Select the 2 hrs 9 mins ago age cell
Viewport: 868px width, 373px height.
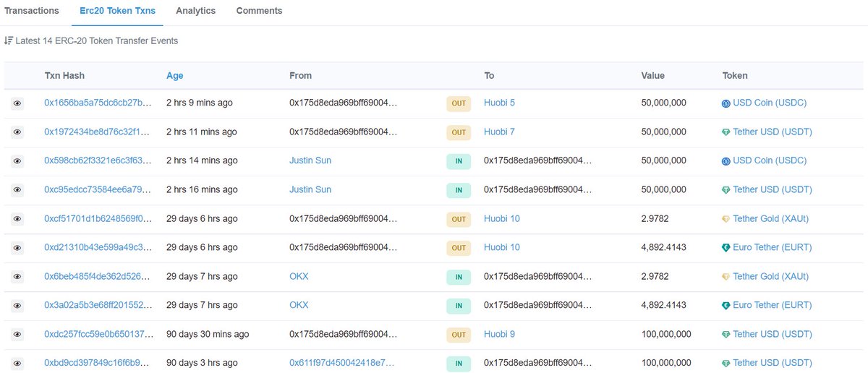pos(200,103)
